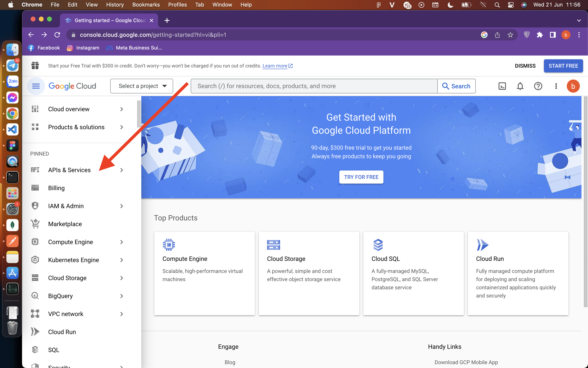Screen dimensions: 588x368
Task: Click the SQL sidebar icon
Action: click(35, 350)
